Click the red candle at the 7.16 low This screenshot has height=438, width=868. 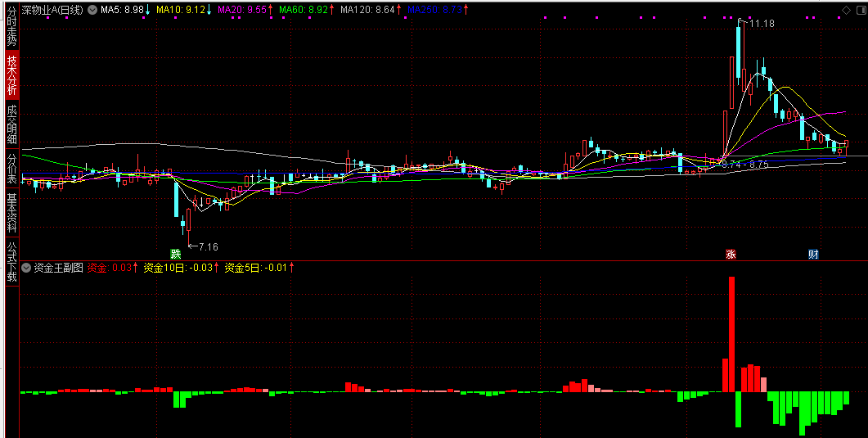click(x=189, y=220)
